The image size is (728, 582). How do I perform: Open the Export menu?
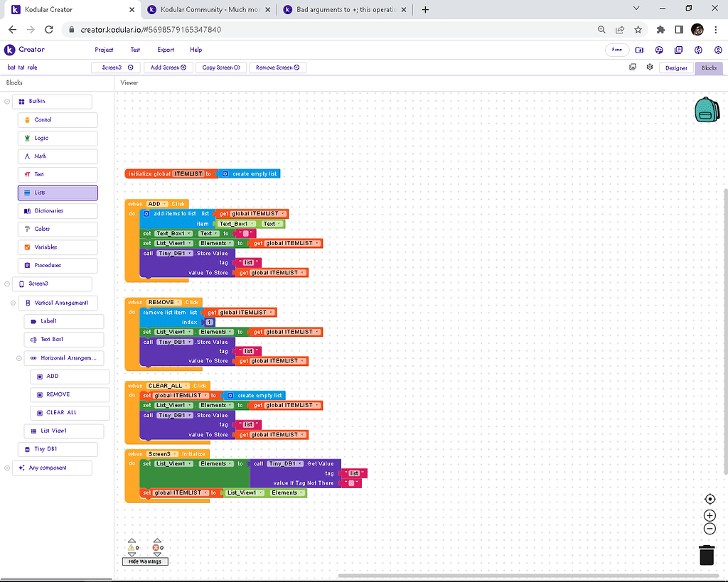point(166,50)
